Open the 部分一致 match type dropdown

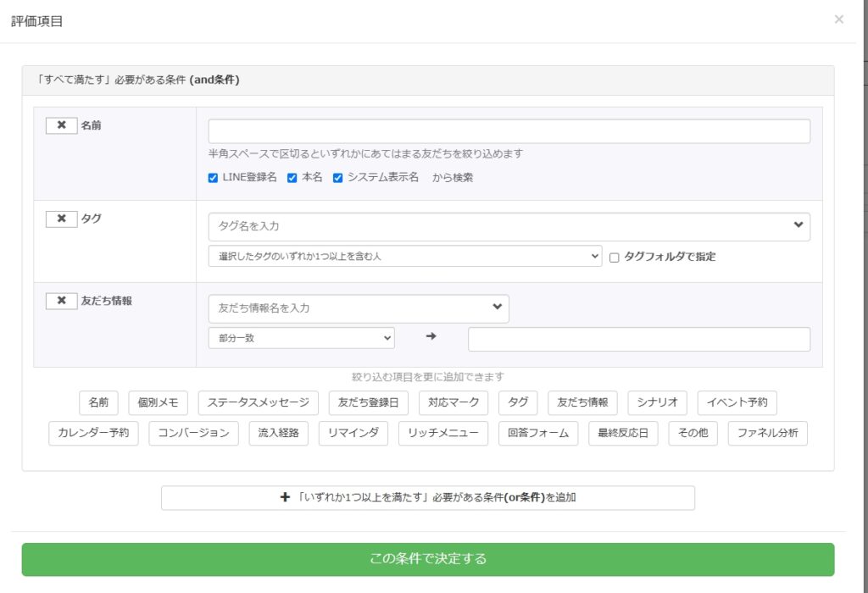(301, 338)
